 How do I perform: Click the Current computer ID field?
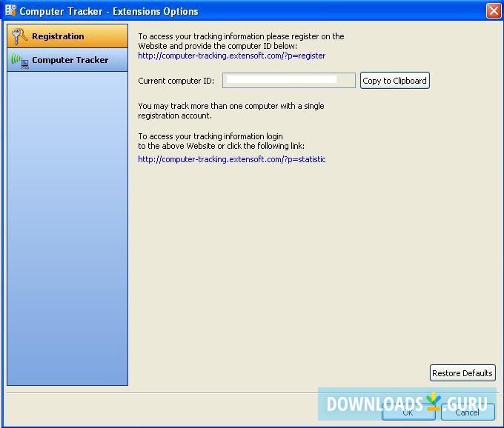[288, 80]
